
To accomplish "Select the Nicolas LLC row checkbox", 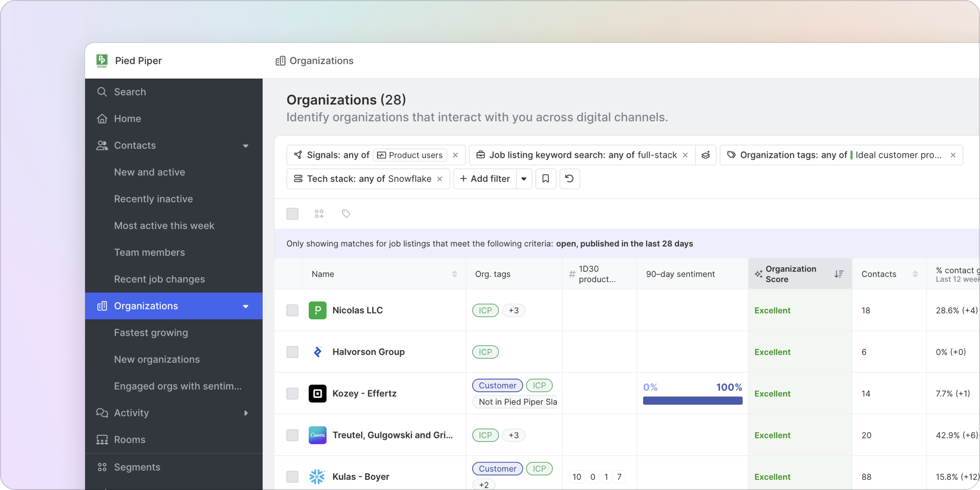I will [x=292, y=311].
